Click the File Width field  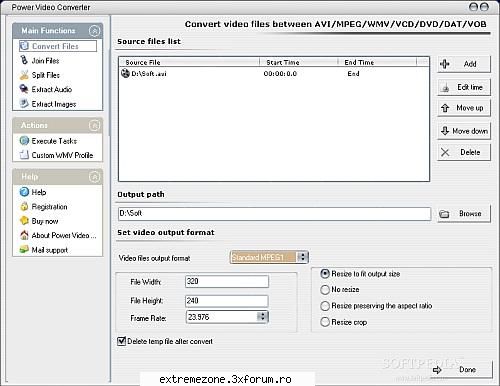(227, 281)
